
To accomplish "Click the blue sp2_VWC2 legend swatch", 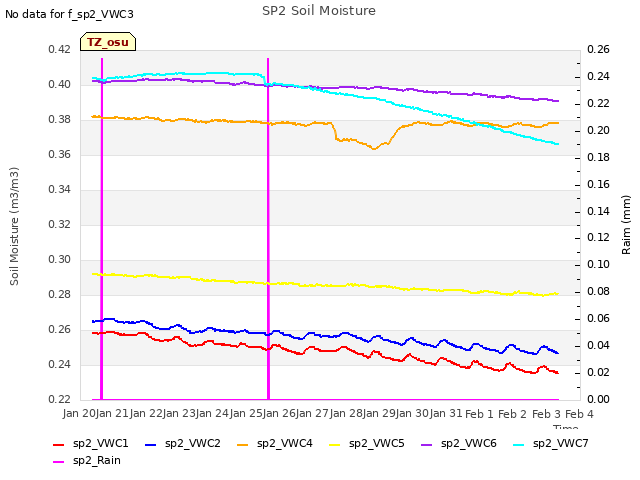I will pyautogui.click(x=151, y=444).
